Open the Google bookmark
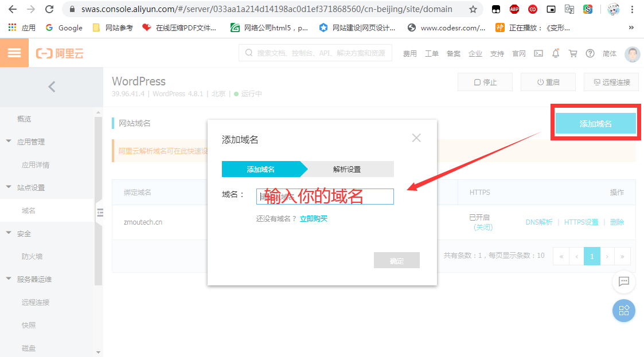 [64, 28]
